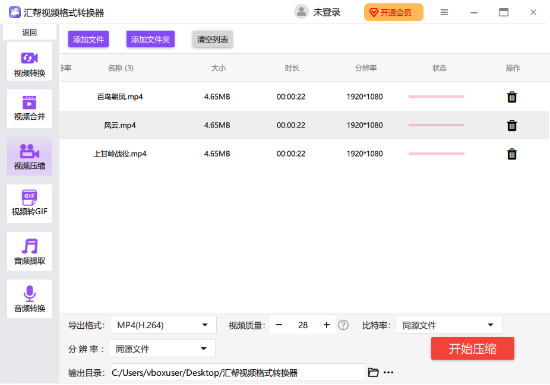Select the 百鸟朝凤.mp4 file name
The width and height of the screenshot is (550, 385).
[x=120, y=96]
